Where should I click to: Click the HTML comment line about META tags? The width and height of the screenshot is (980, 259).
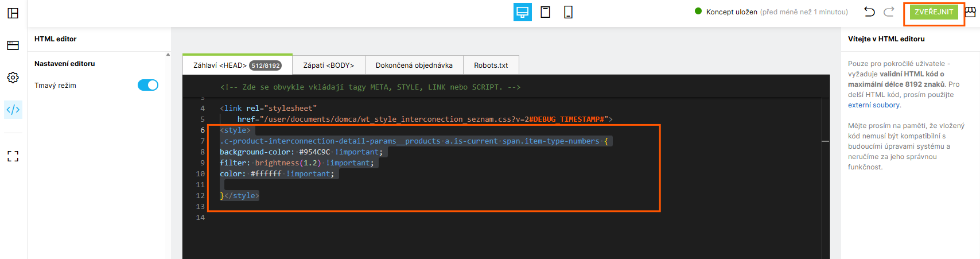pyautogui.click(x=370, y=87)
